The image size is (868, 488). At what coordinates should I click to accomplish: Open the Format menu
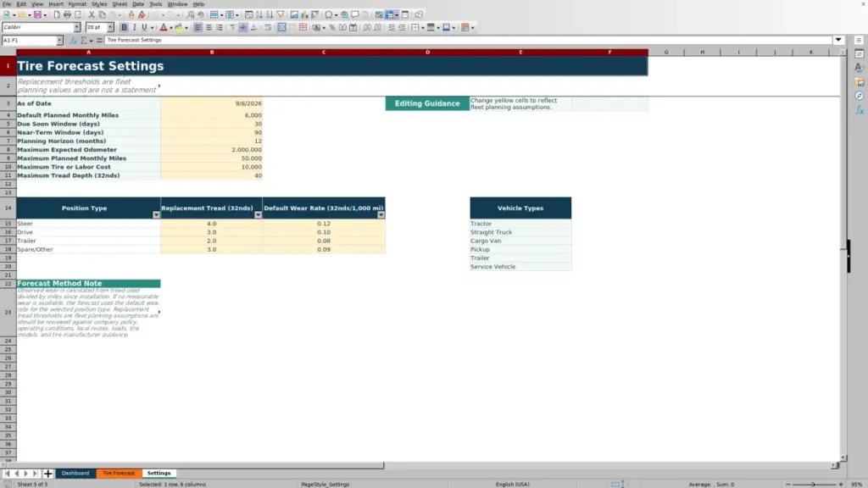[x=77, y=4]
